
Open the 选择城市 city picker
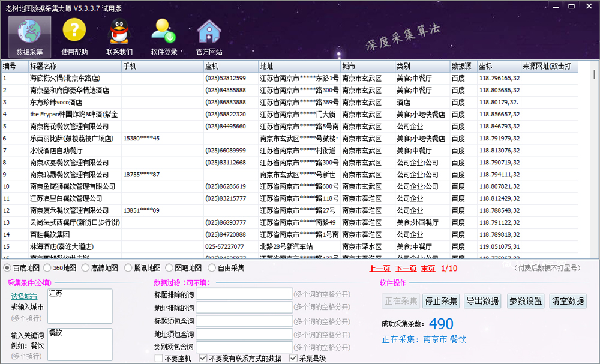coord(25,294)
